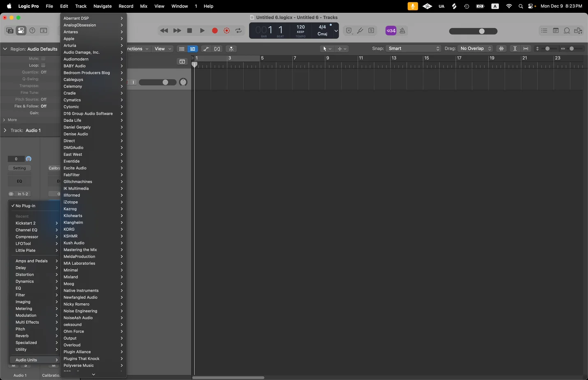Open the List Editors icon

(x=544, y=30)
